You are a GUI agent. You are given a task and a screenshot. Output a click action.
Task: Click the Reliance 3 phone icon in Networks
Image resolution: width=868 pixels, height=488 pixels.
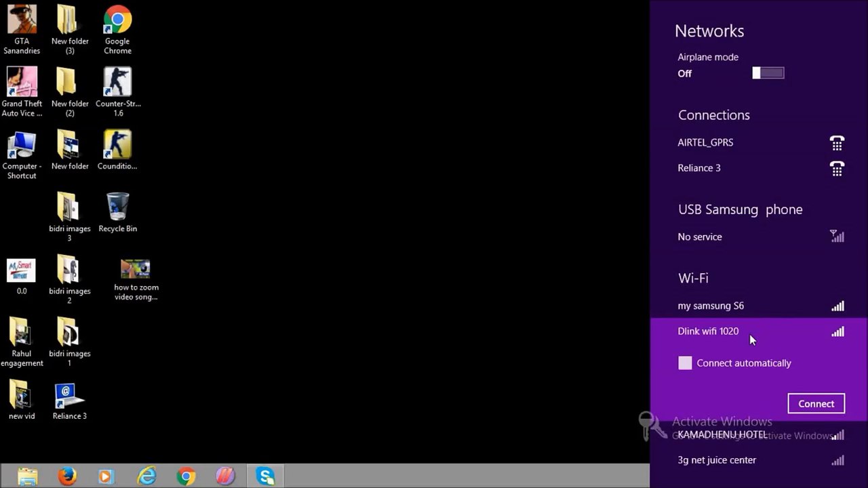click(837, 168)
